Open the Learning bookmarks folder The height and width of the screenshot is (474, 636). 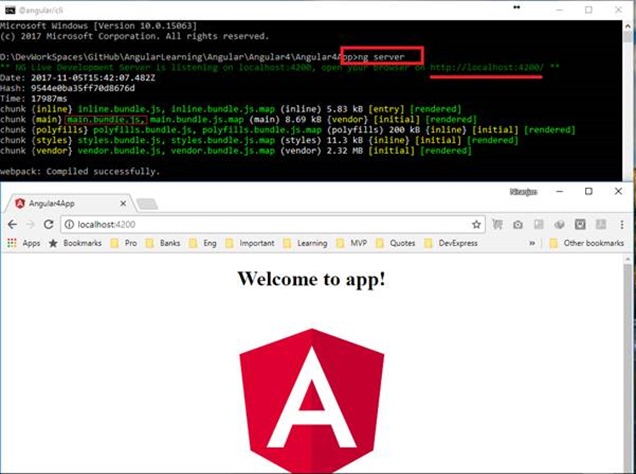(x=305, y=243)
